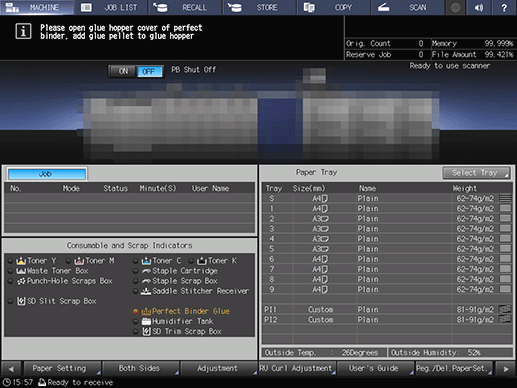Select tray 2 A3 Plain row
This screenshot has width=517, height=388.
(387, 219)
